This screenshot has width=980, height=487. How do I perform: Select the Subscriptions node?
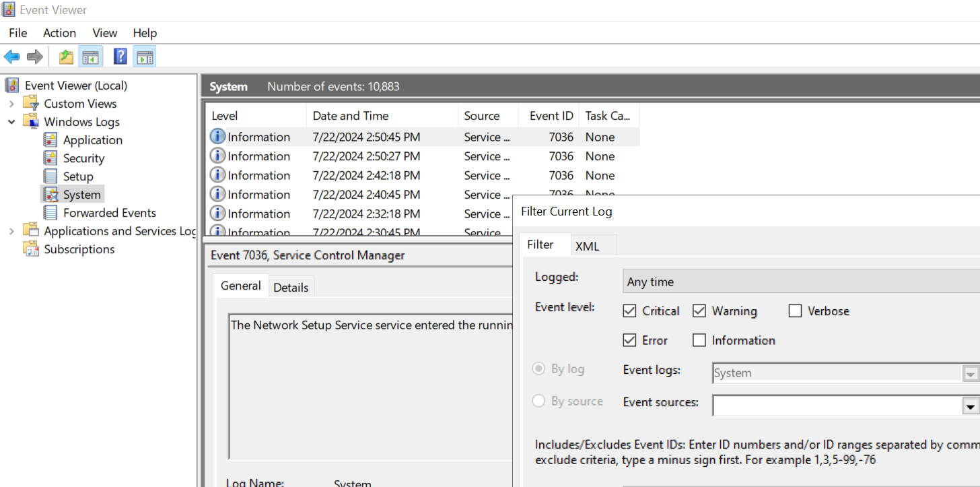pos(79,249)
